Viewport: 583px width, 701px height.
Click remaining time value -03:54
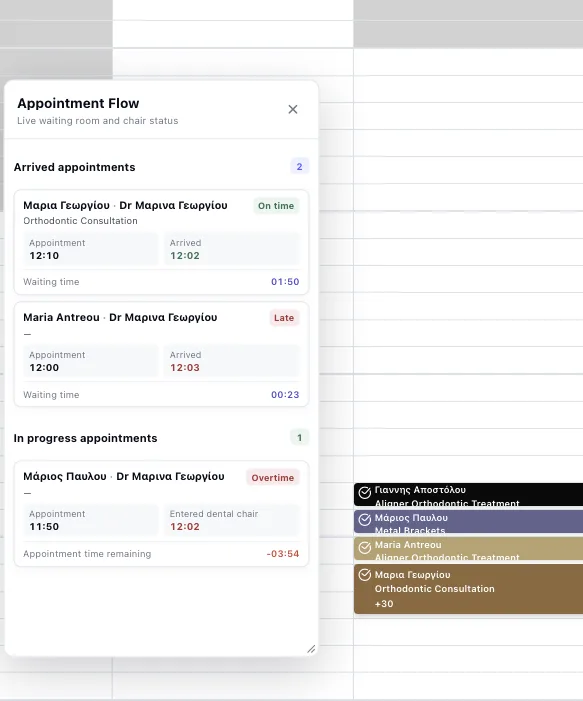coord(283,553)
